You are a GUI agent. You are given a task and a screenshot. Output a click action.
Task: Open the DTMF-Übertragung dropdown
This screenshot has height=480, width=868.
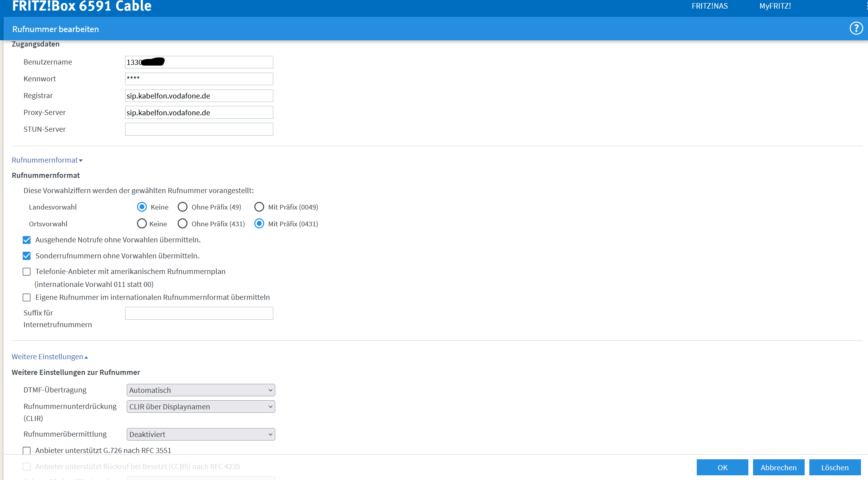tap(201, 390)
